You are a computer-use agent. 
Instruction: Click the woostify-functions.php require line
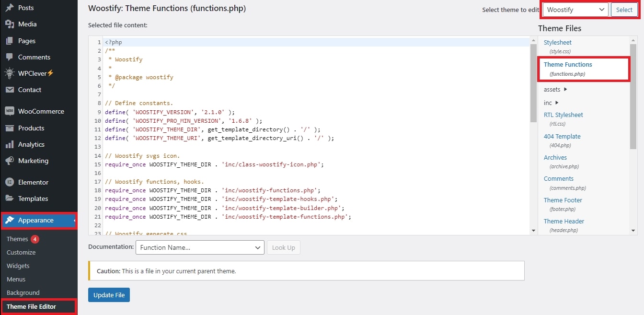click(x=213, y=190)
